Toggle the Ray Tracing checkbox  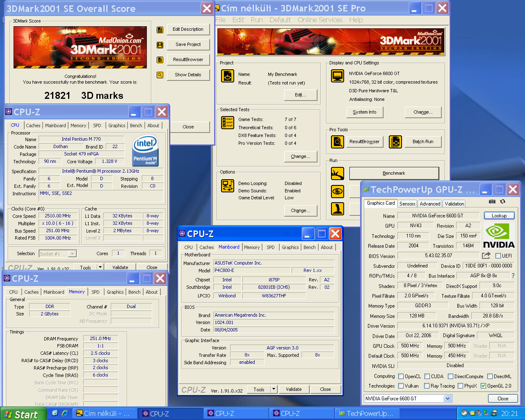427,386
